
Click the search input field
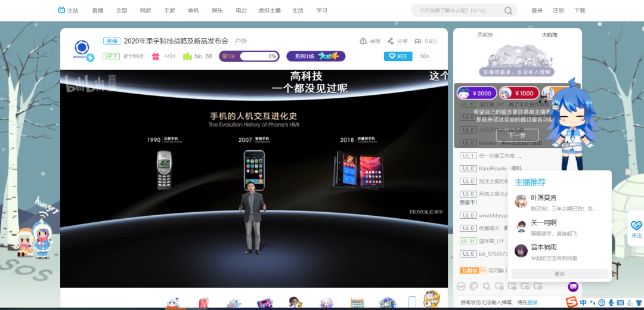point(456,11)
